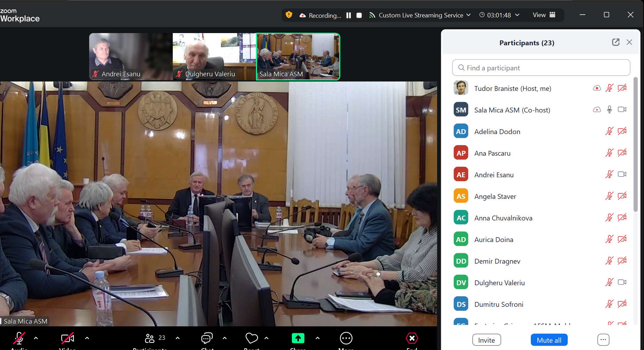Expand the meeting timer dropdown
This screenshot has width=644, height=350.
tap(517, 15)
